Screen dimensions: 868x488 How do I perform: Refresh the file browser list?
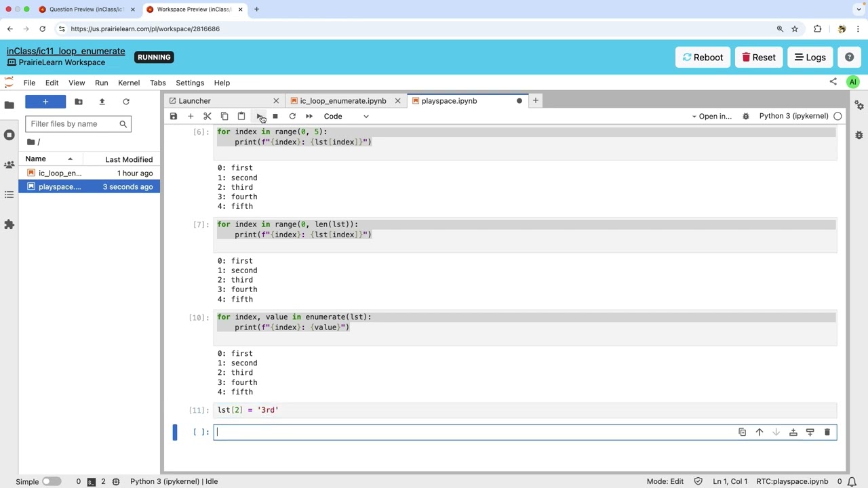click(x=125, y=102)
